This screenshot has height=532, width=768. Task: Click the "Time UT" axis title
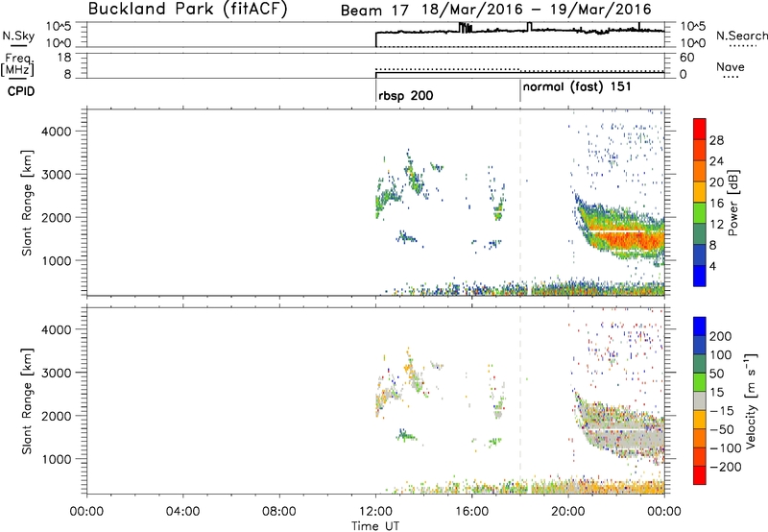click(x=375, y=526)
